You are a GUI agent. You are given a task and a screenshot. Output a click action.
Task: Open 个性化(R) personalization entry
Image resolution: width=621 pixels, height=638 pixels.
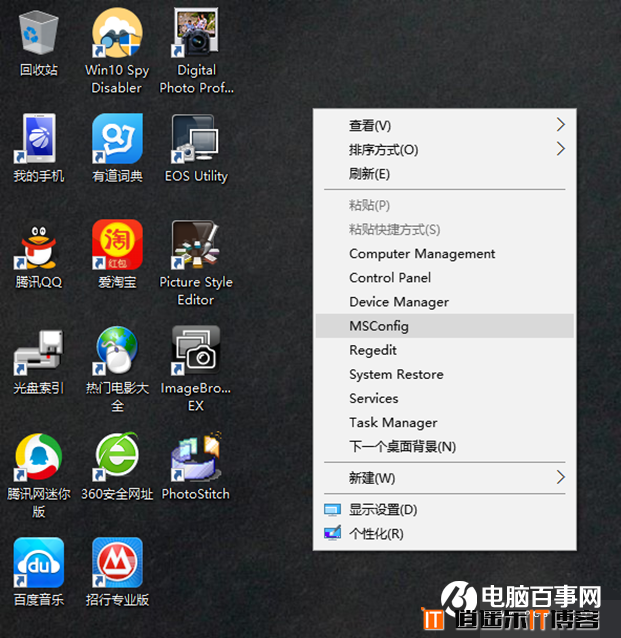click(x=444, y=533)
